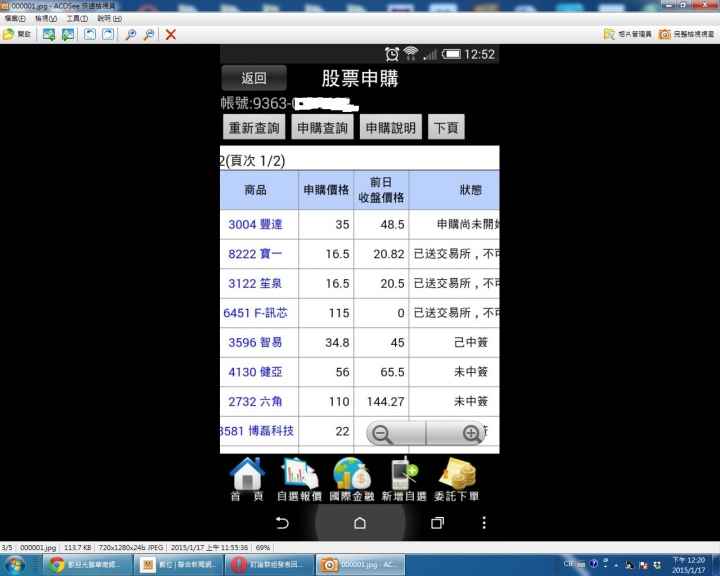The image size is (720, 576).
Task: Open stock 3122 笙泉 link
Action: point(255,283)
